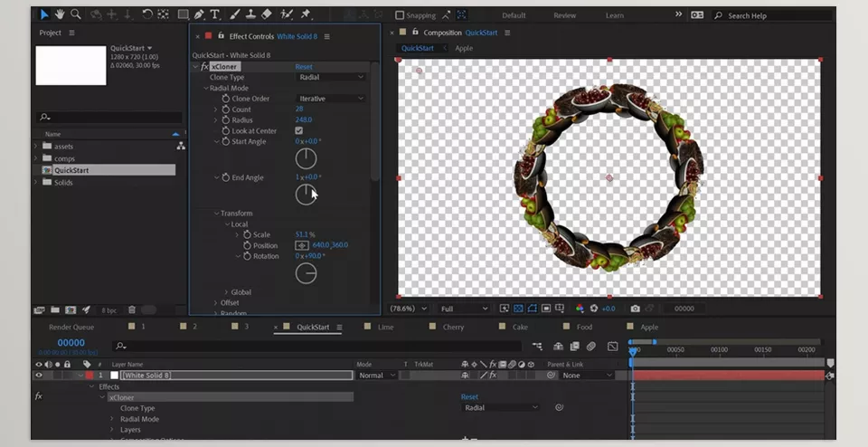Enable the Snapping checkbox
Viewport: 868px width, 447px height.
(x=400, y=15)
